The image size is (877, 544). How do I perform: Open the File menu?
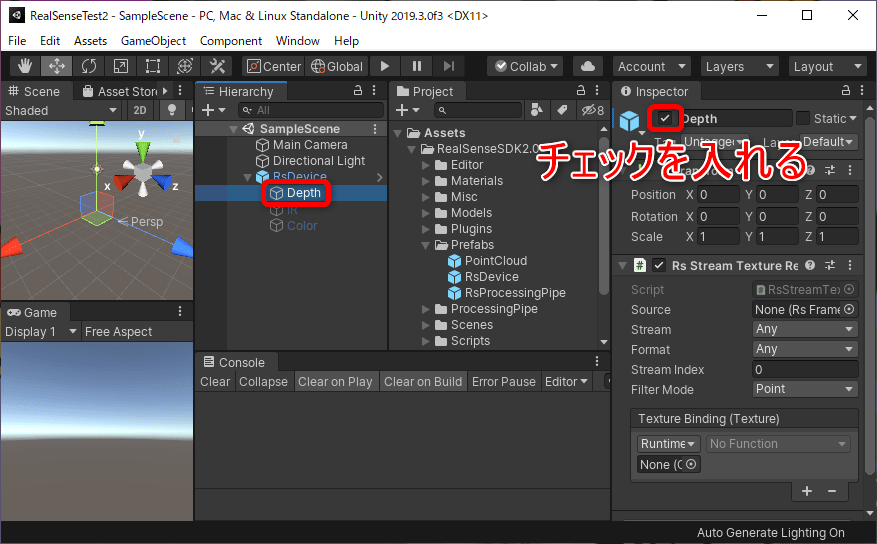pos(17,41)
